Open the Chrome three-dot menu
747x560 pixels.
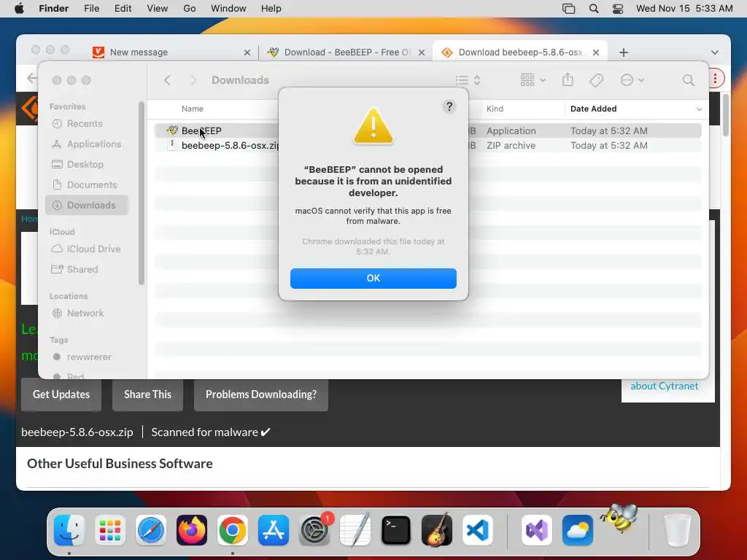pos(715,79)
